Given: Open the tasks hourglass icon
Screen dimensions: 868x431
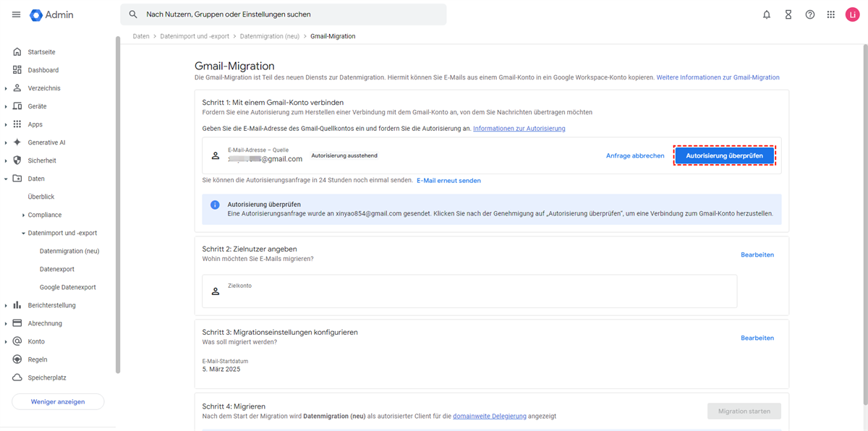Looking at the screenshot, I should tap(788, 14).
